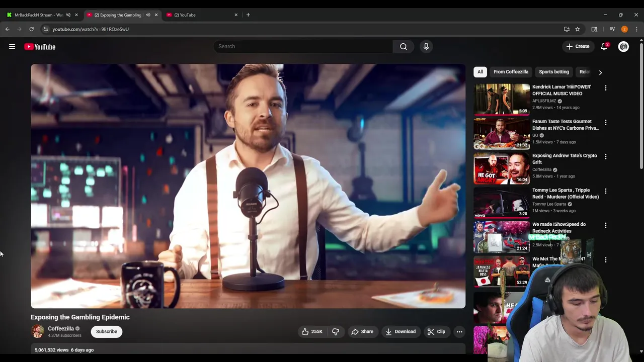Viewport: 644px width, 362px height.
Task: Select the All filter chip
Action: (480, 72)
